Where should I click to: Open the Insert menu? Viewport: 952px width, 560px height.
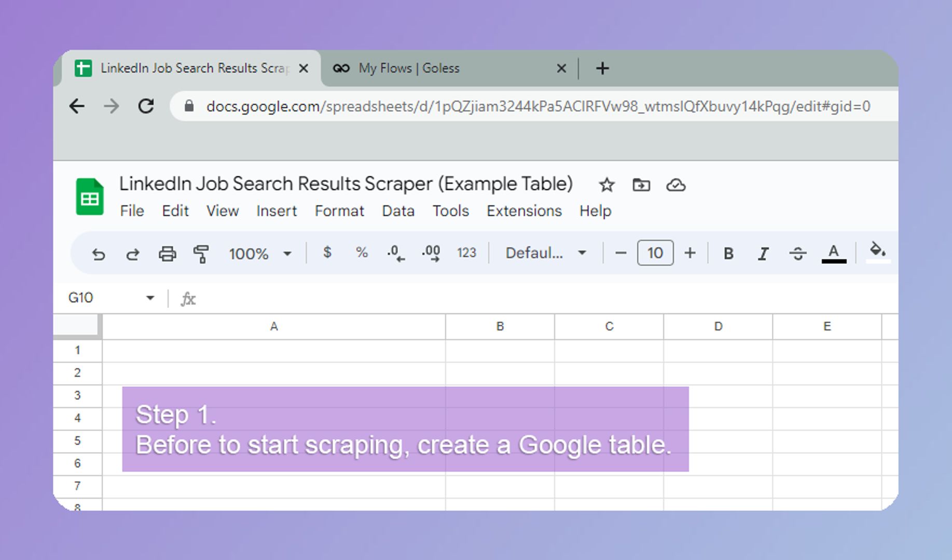pyautogui.click(x=277, y=211)
